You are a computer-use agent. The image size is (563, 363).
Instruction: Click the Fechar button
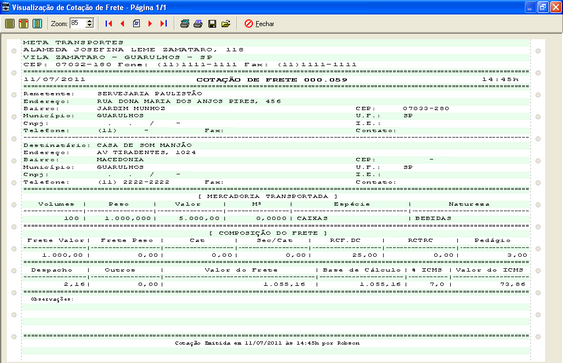pyautogui.click(x=259, y=24)
